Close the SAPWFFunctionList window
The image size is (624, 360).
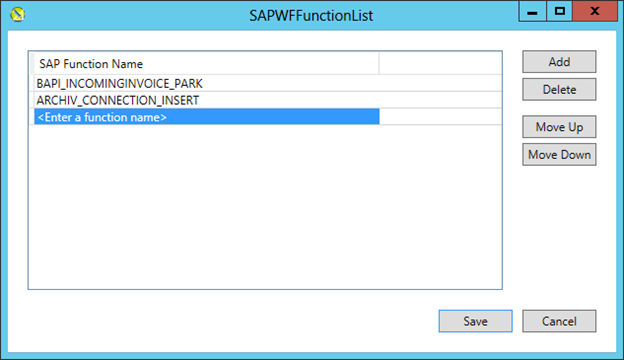coord(595,12)
